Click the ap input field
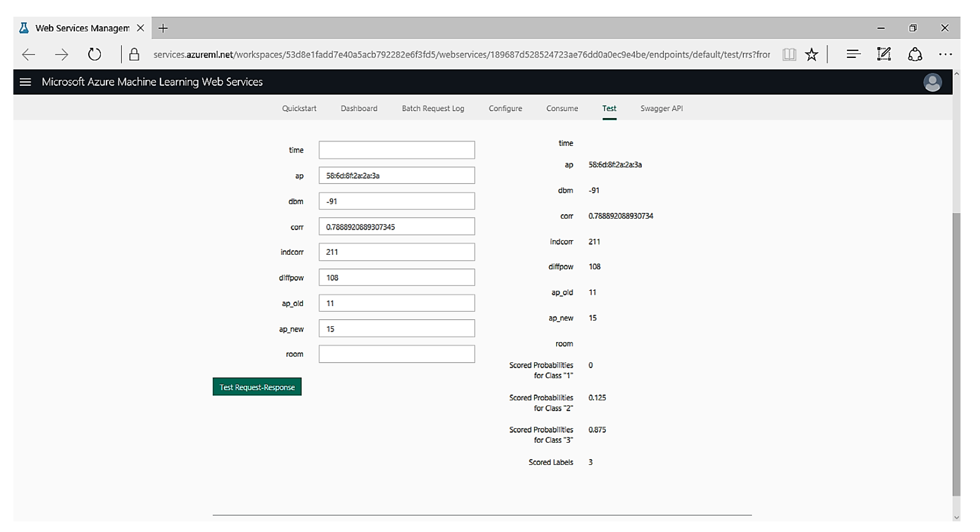The image size is (980, 532). (397, 176)
